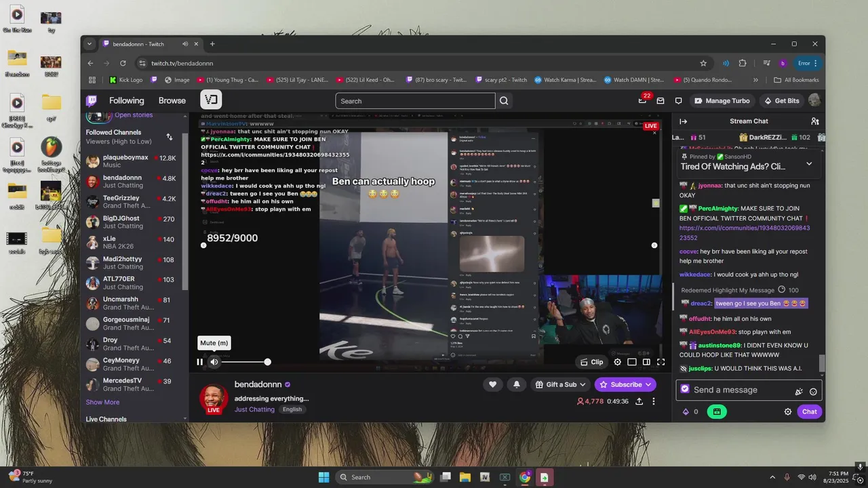Open the Bits cheer icon in chat

coord(799,390)
